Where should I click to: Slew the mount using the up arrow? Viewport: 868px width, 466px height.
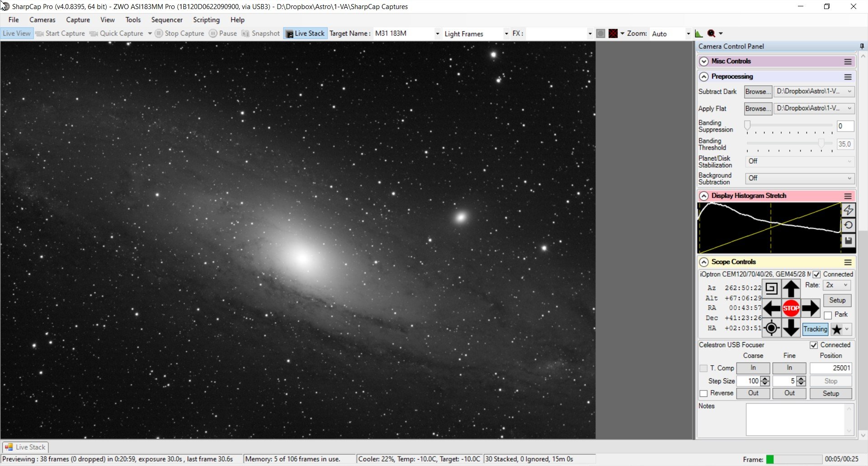791,288
